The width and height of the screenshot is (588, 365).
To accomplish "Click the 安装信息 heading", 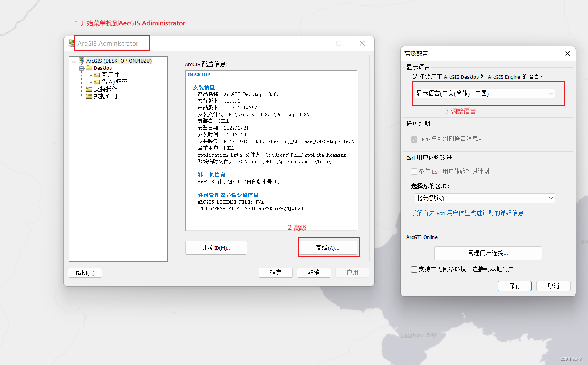I will click(204, 88).
